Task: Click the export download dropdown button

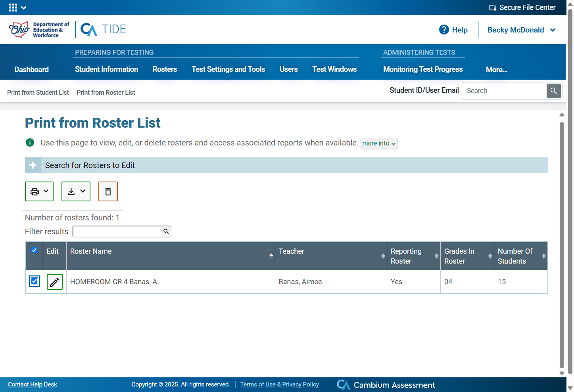Action: (76, 191)
